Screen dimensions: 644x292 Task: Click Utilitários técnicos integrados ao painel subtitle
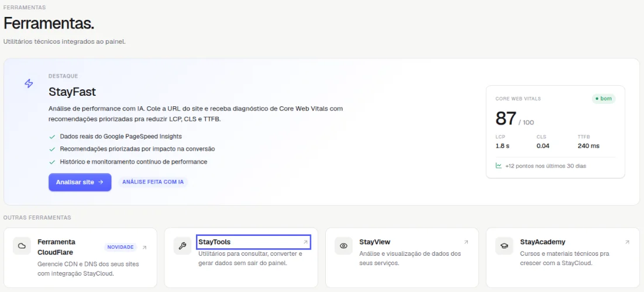coord(64,42)
